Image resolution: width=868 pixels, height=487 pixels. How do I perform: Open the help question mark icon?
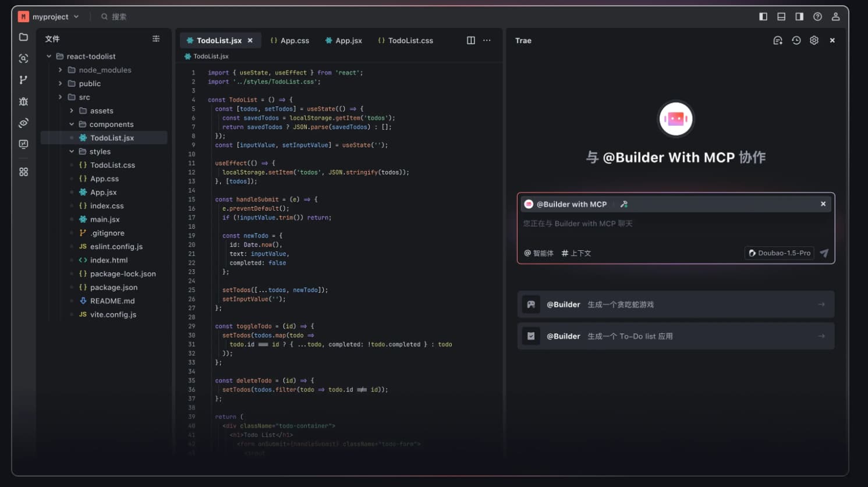point(817,16)
